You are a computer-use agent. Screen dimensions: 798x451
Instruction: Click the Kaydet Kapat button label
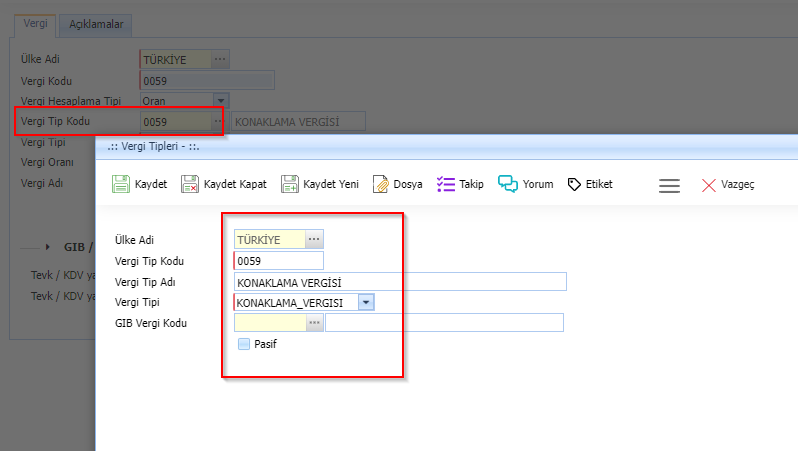(x=235, y=184)
